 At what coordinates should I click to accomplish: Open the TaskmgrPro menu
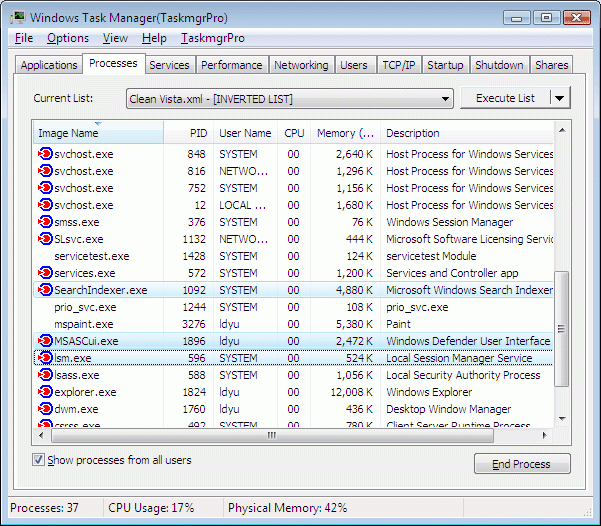[x=212, y=38]
